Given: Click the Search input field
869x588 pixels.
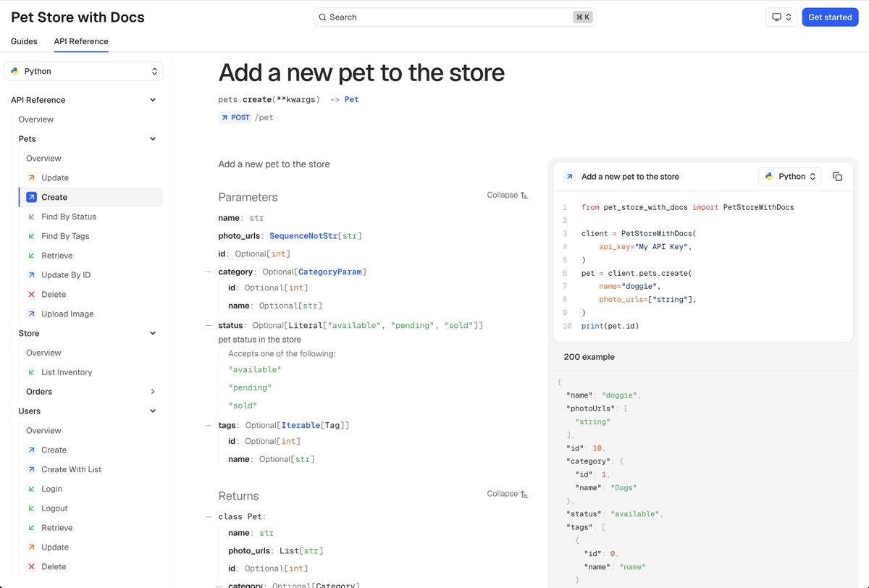Looking at the screenshot, I should (x=455, y=17).
